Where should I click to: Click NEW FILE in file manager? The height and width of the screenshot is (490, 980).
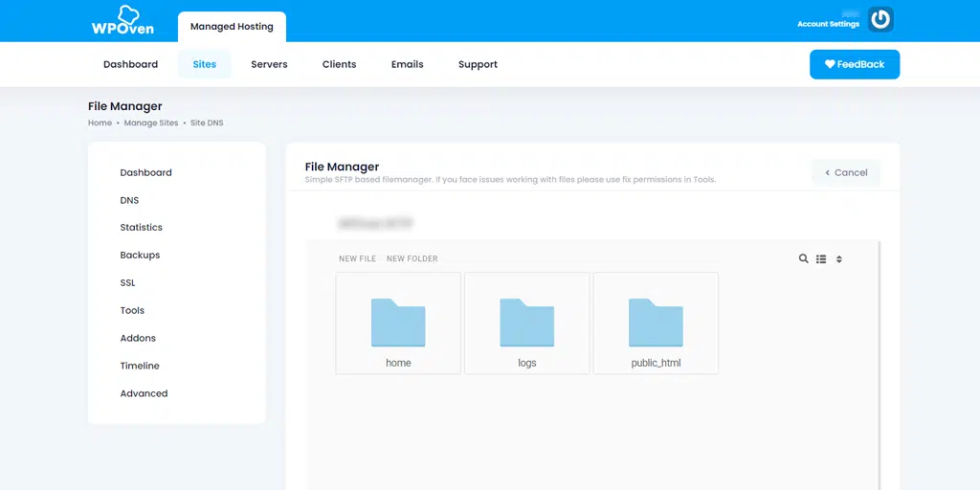pos(358,258)
